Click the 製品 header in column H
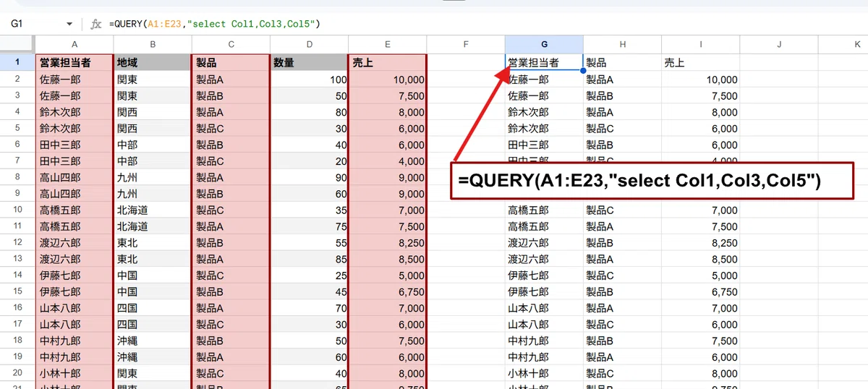 point(622,63)
